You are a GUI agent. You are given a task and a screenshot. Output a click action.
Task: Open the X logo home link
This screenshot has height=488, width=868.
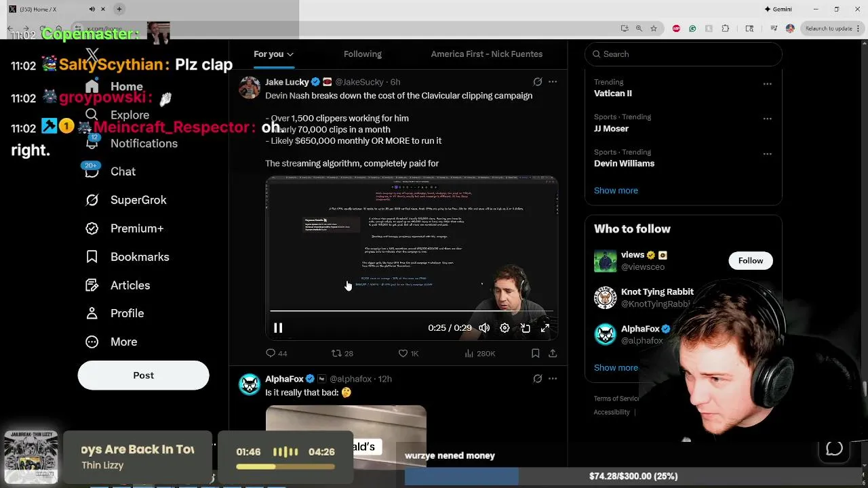pyautogui.click(x=92, y=55)
